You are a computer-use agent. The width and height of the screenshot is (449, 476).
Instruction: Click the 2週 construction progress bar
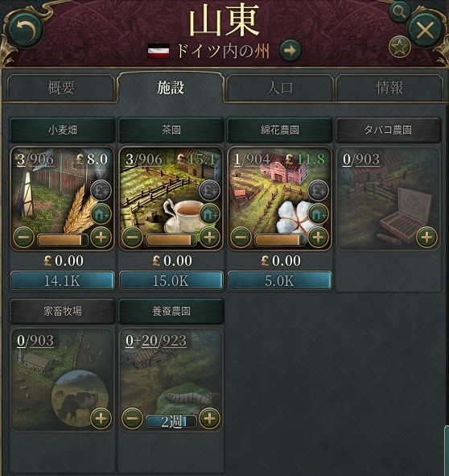[171, 421]
